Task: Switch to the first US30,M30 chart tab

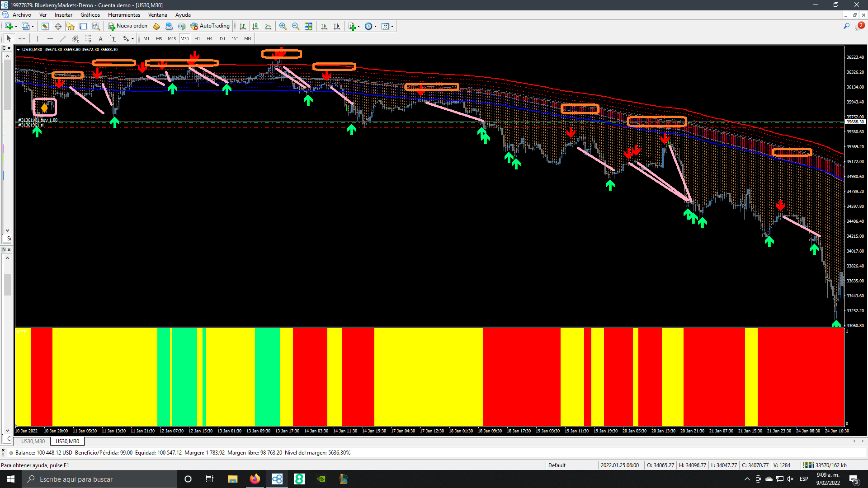Action: tap(33, 441)
